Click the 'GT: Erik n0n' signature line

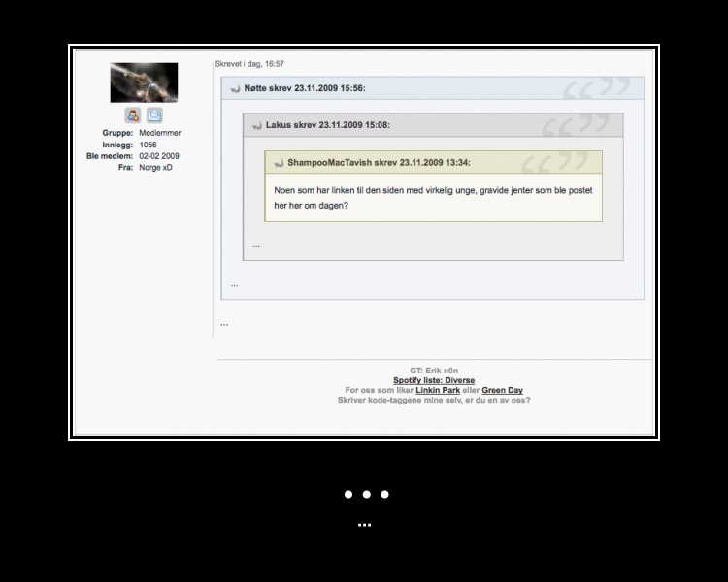(434, 371)
